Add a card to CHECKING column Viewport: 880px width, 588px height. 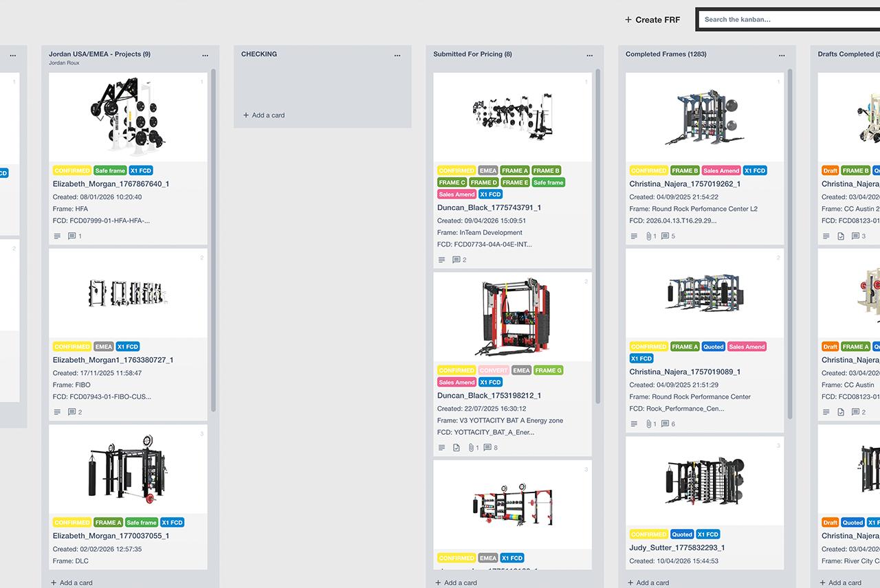(x=264, y=115)
